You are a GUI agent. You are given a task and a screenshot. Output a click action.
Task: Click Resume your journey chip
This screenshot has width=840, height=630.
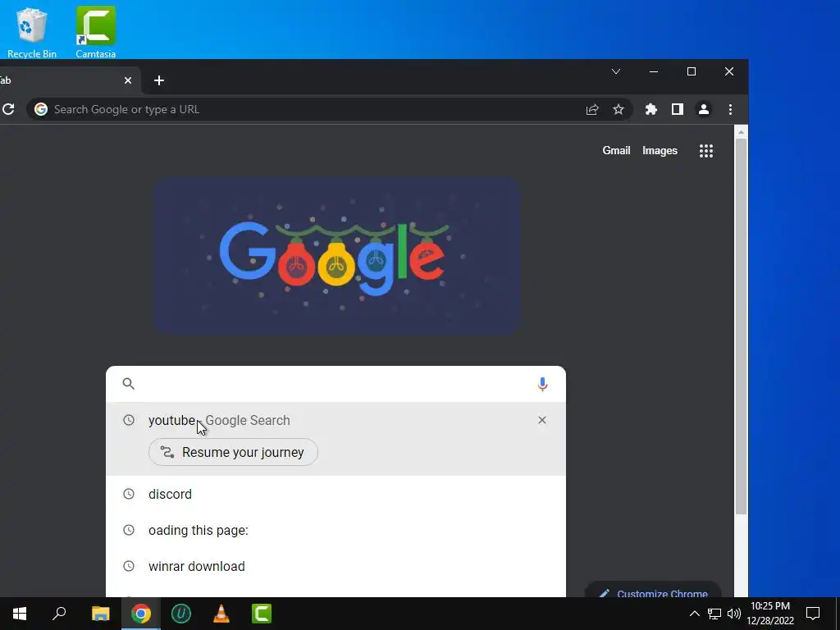(233, 452)
